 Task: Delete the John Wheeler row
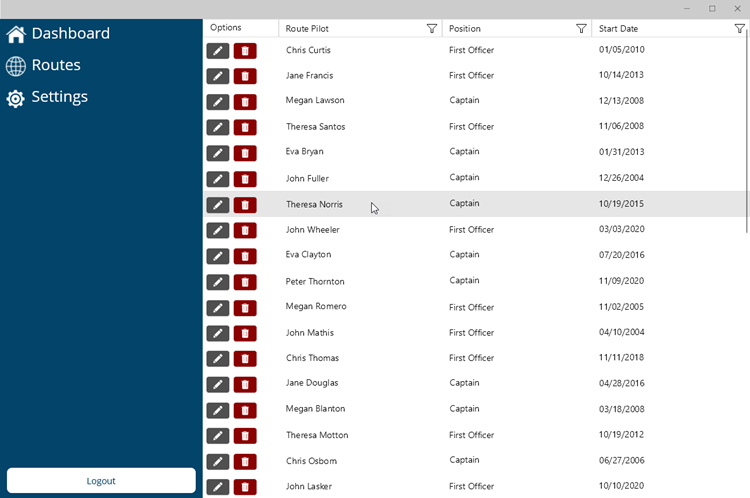pyautogui.click(x=245, y=230)
